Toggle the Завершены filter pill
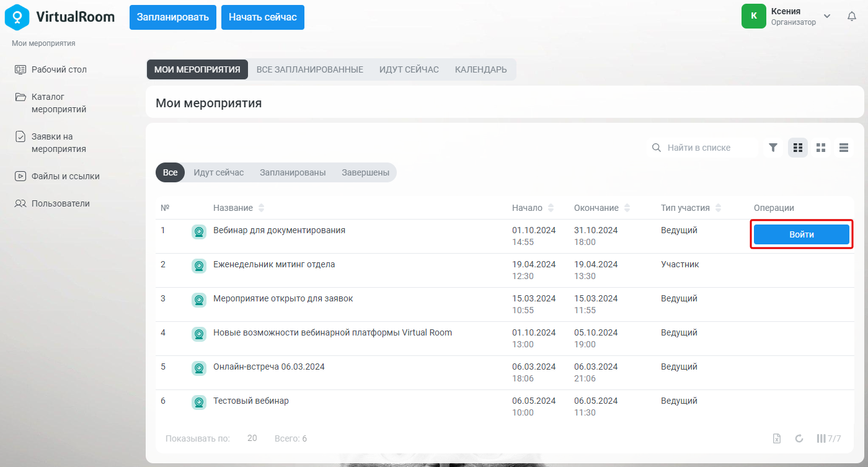The image size is (868, 467). click(x=365, y=172)
